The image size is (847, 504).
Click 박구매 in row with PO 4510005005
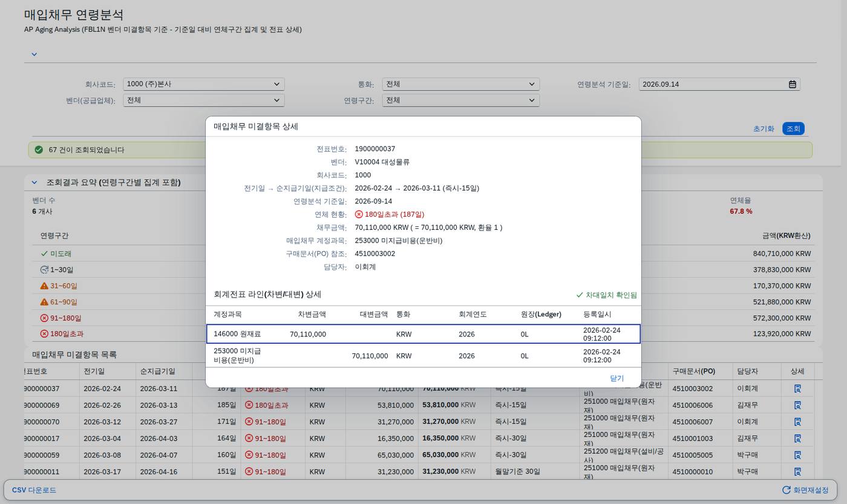pyautogui.click(x=747, y=455)
